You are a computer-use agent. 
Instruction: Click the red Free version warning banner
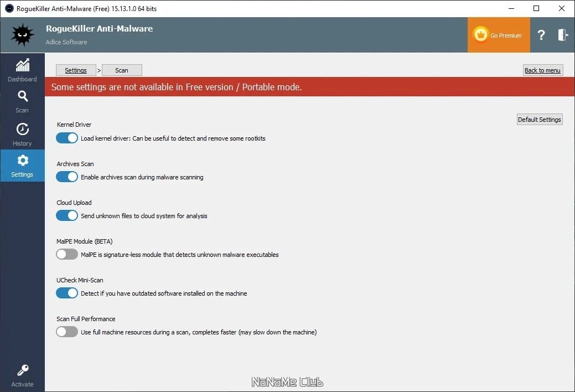point(309,86)
